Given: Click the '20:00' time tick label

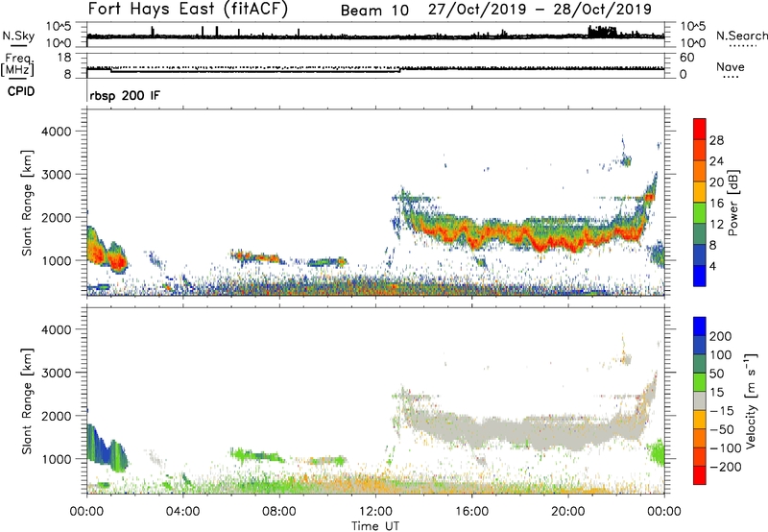Looking at the screenshot, I should click(x=567, y=512).
